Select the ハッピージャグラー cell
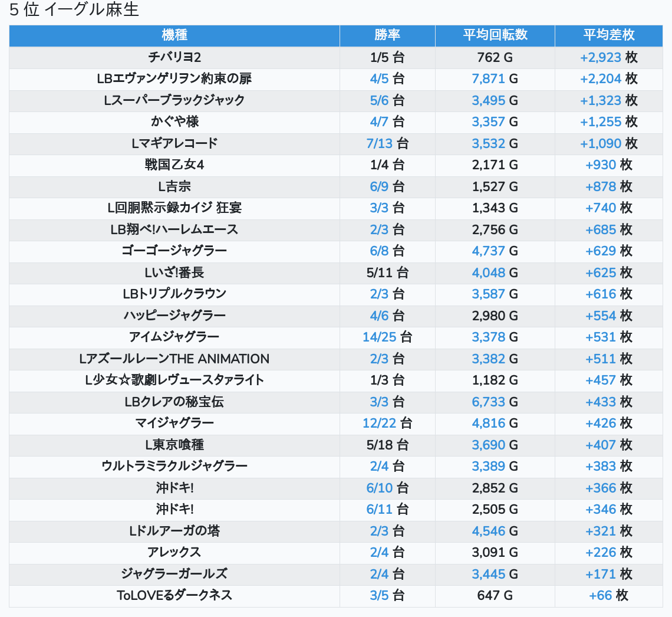 [174, 316]
